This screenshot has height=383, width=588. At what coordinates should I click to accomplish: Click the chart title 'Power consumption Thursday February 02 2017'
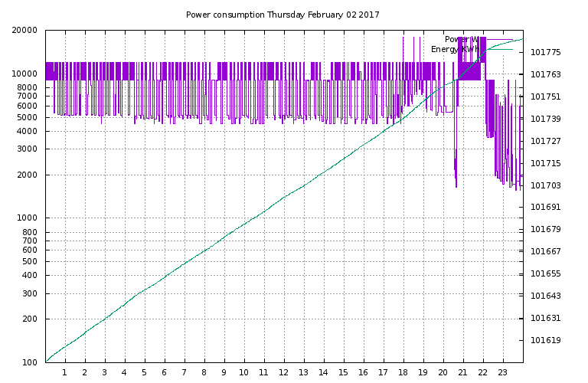[283, 15]
